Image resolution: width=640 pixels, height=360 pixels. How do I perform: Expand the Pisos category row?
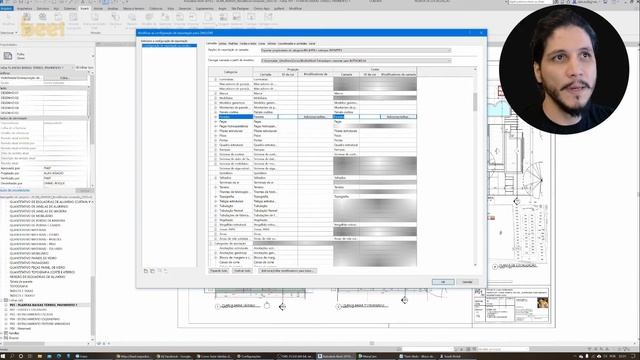pyautogui.click(x=216, y=136)
